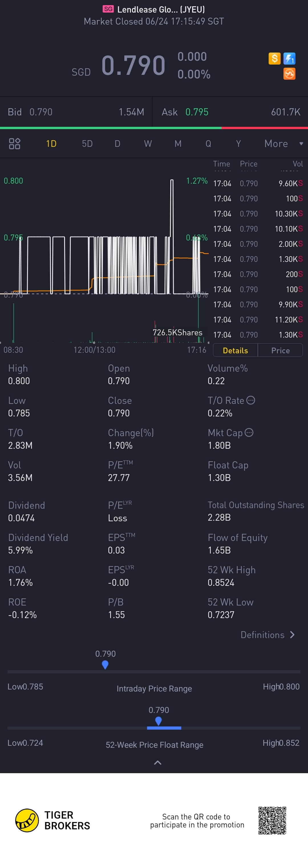This screenshot has height=868, width=308.
Task: Tap the 52-Week Price Float Range marker
Action: tap(158, 721)
